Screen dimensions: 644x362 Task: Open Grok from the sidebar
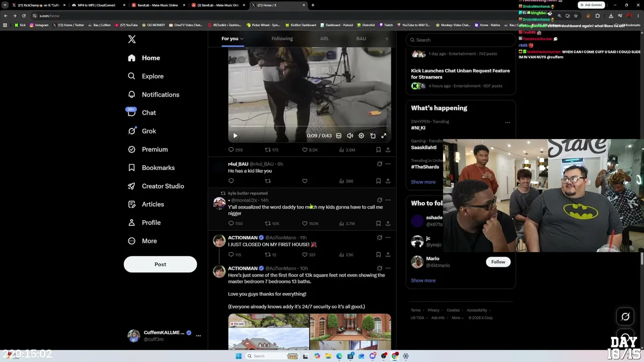click(x=142, y=131)
